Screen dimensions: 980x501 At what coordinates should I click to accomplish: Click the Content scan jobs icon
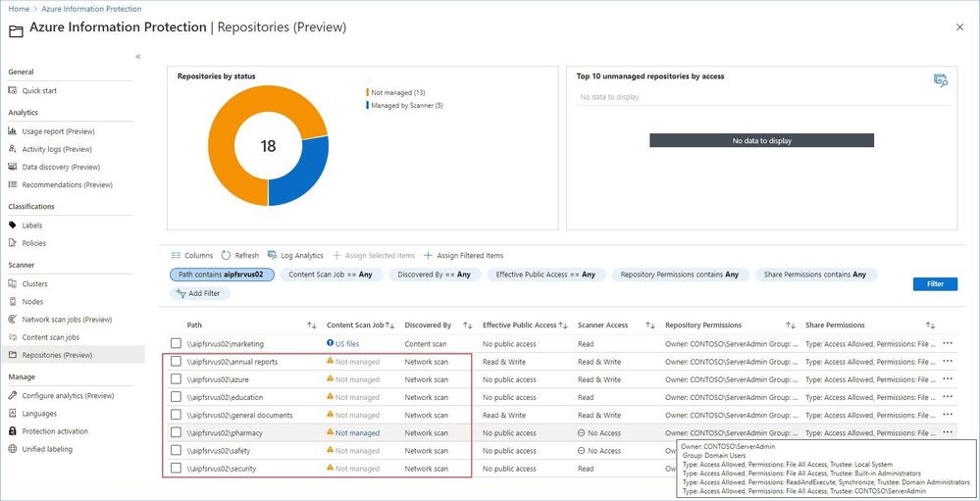(x=13, y=337)
